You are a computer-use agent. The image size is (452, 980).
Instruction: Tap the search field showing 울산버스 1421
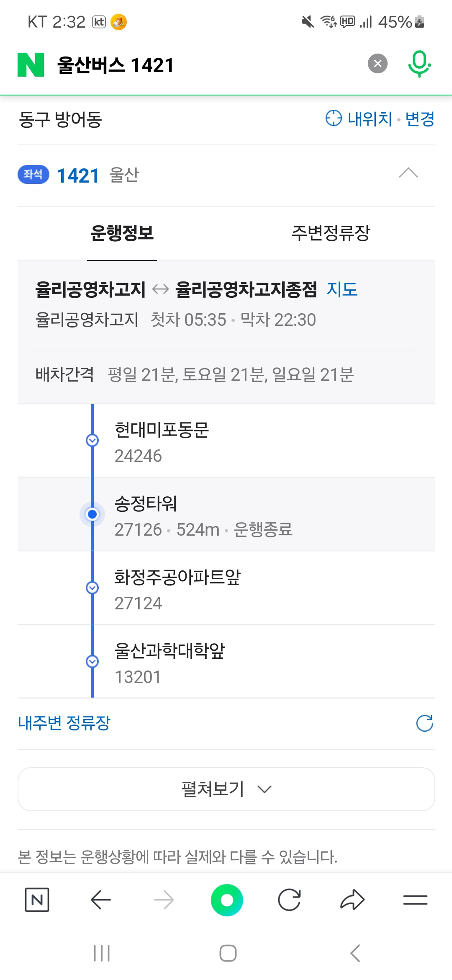[205, 65]
